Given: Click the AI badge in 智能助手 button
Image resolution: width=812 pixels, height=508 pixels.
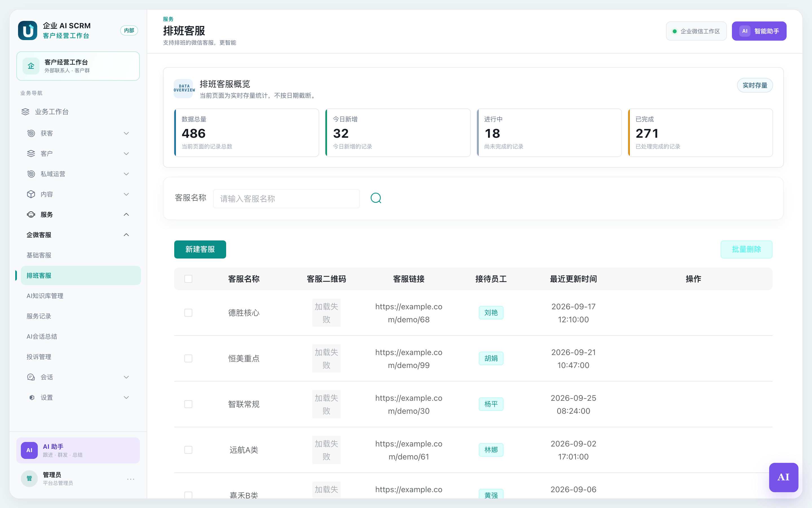Looking at the screenshot, I should click(x=745, y=31).
